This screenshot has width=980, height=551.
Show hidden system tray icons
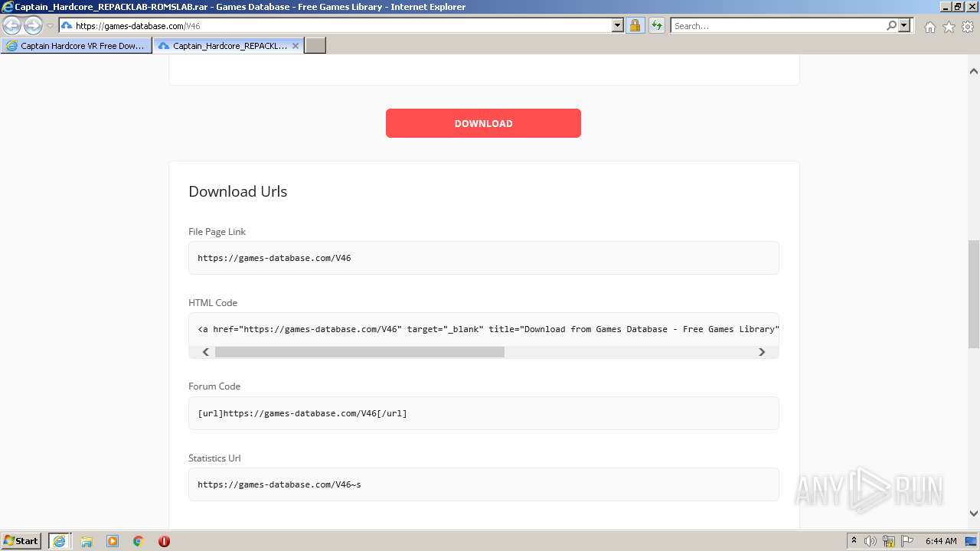coord(854,541)
